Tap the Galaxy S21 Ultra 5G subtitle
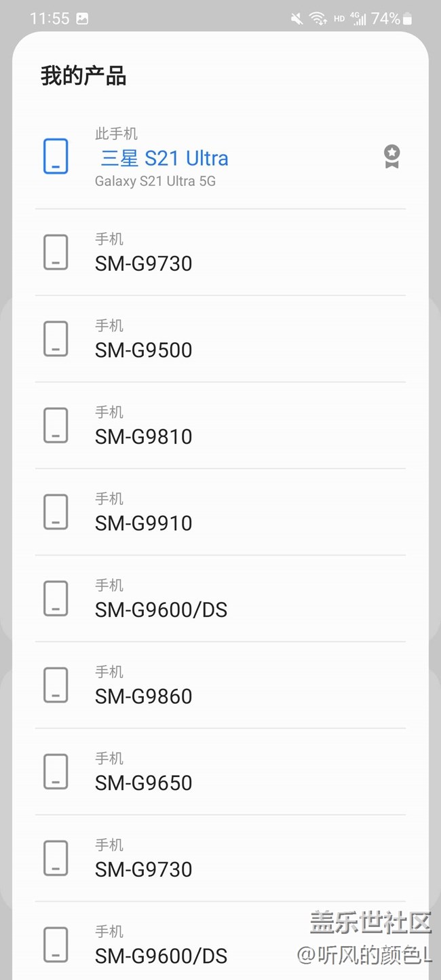 pyautogui.click(x=155, y=181)
